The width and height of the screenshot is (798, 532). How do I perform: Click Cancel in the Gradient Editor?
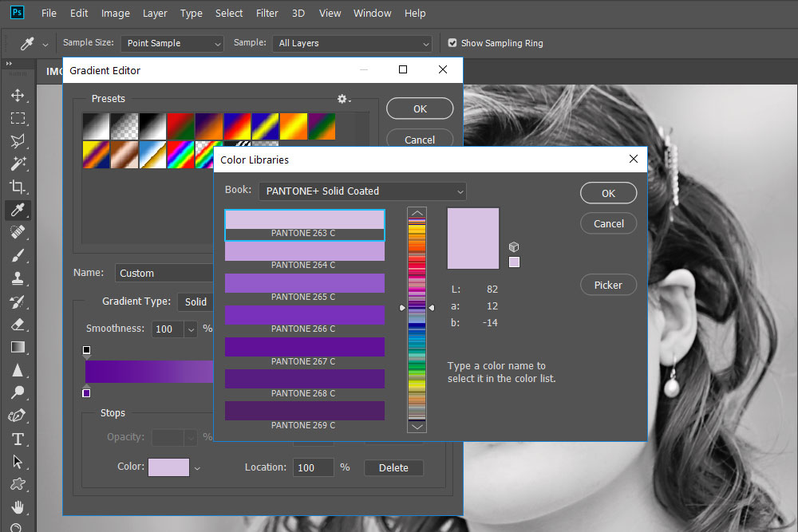420,138
